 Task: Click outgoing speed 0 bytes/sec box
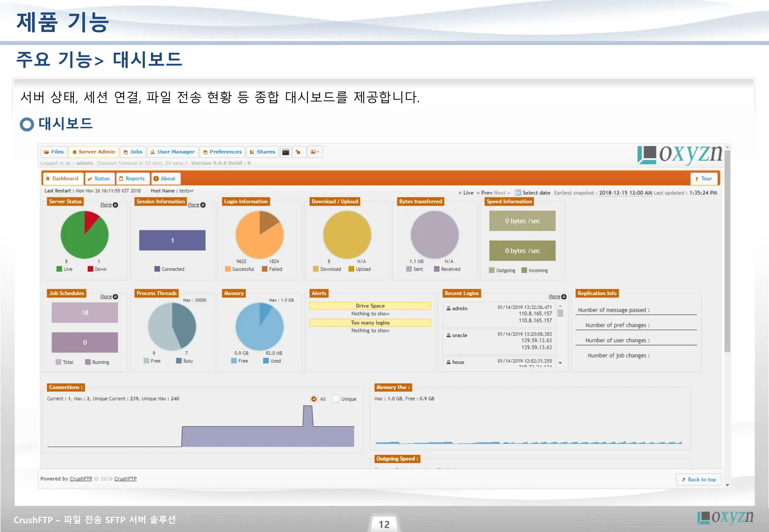tap(522, 221)
